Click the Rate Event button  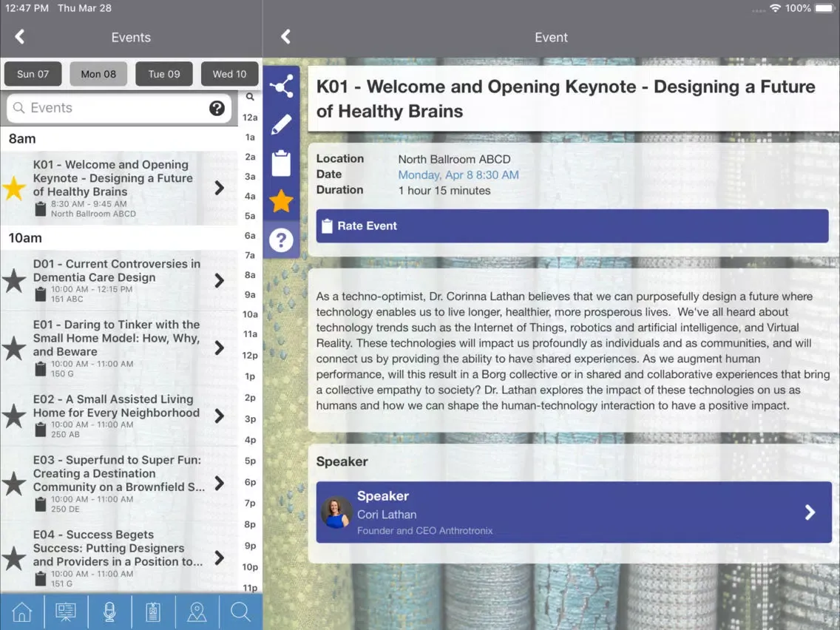(x=572, y=226)
